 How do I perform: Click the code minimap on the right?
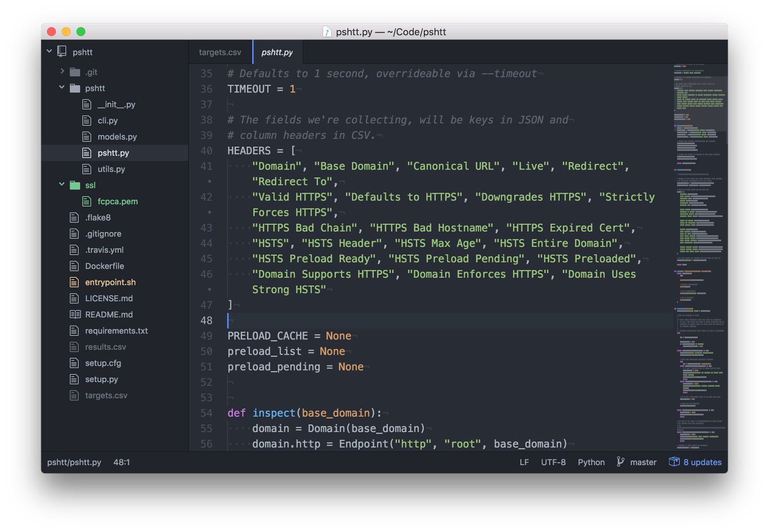tap(700, 257)
